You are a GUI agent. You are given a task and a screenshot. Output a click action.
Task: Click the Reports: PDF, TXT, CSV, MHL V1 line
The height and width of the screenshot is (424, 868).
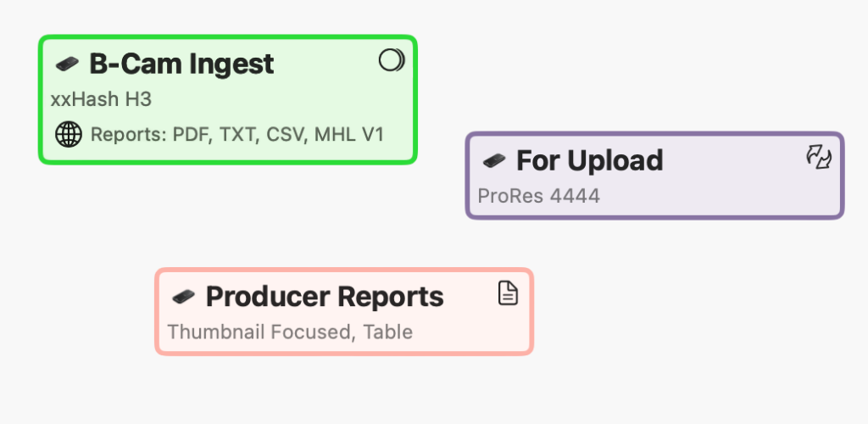237,135
